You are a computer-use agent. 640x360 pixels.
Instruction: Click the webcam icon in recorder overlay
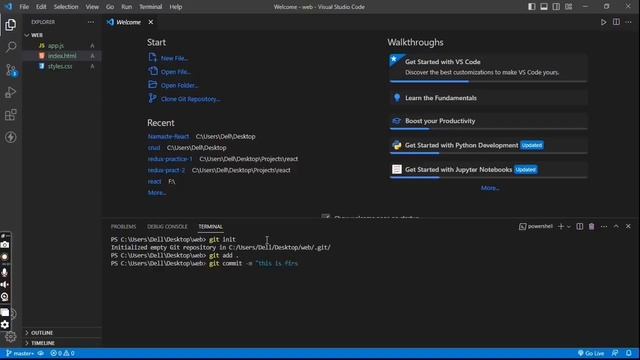(5, 297)
